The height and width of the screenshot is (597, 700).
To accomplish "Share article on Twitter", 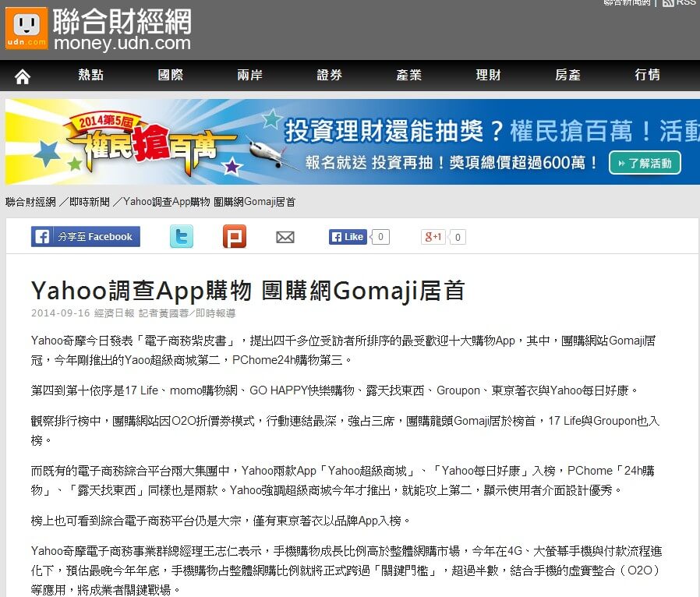I will [182, 236].
